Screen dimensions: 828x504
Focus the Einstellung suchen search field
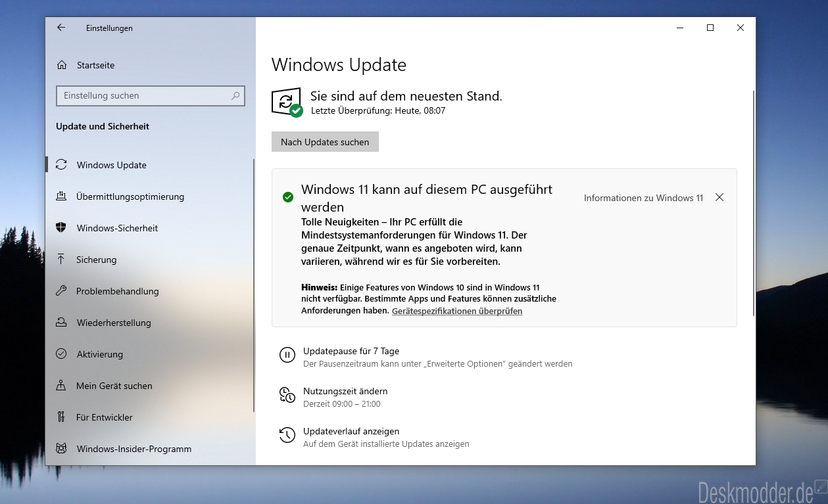151,96
